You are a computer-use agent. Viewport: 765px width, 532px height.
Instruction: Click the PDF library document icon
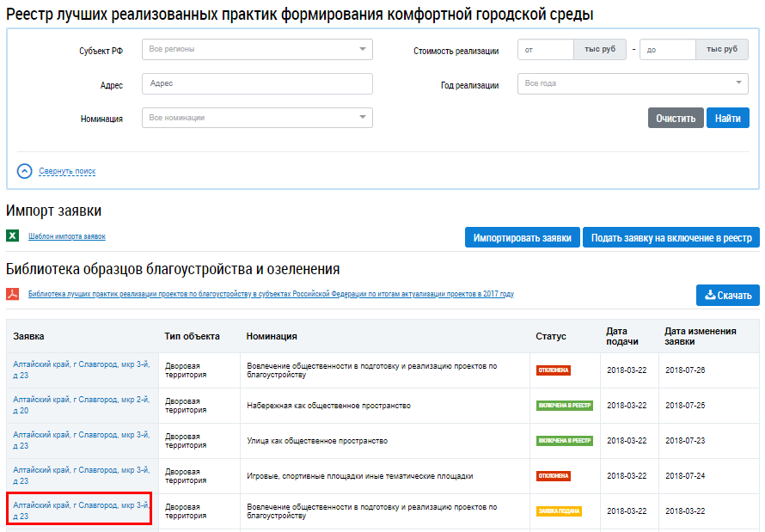click(x=13, y=294)
